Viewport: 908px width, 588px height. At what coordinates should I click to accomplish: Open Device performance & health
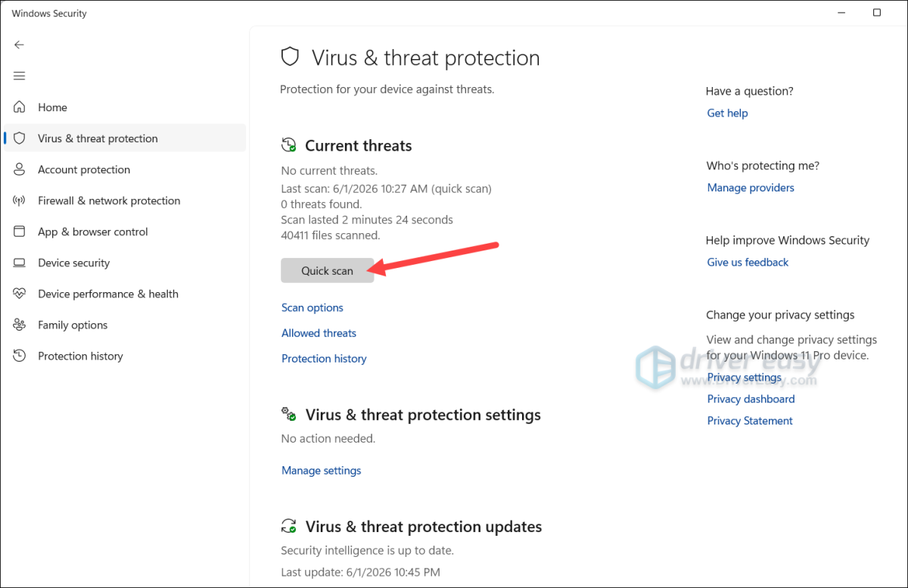(x=125, y=294)
